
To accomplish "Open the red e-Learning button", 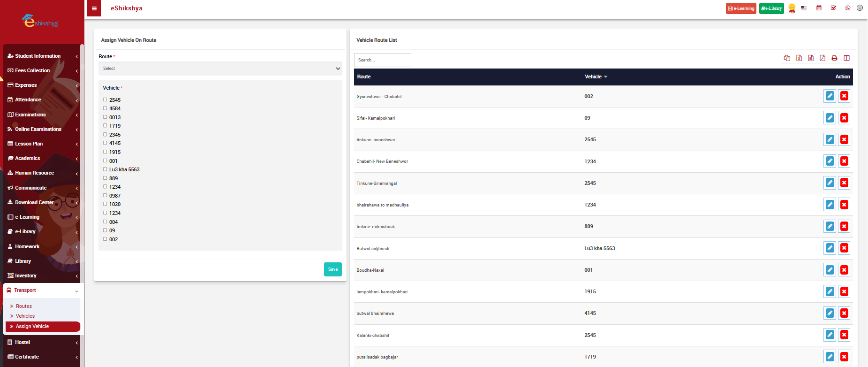I will point(741,8).
